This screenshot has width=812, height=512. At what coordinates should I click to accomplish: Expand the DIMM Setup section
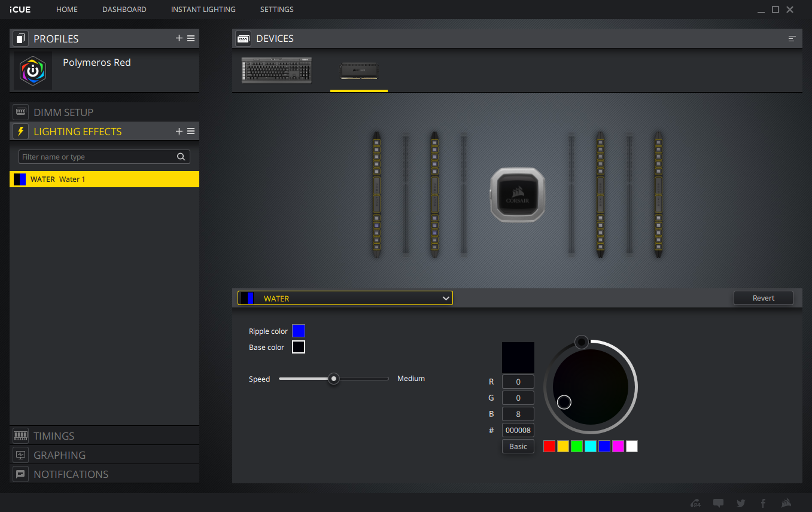tap(63, 112)
